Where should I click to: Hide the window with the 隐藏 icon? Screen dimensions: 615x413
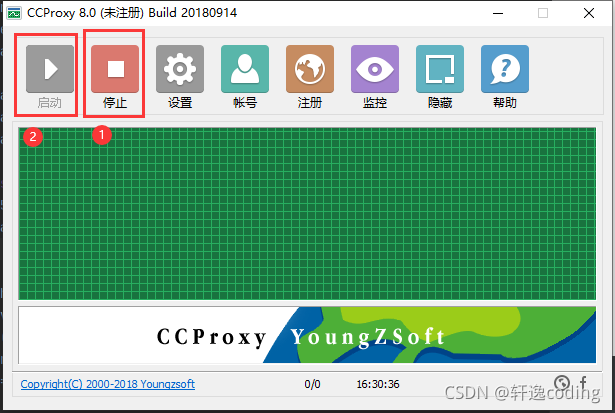tap(440, 69)
